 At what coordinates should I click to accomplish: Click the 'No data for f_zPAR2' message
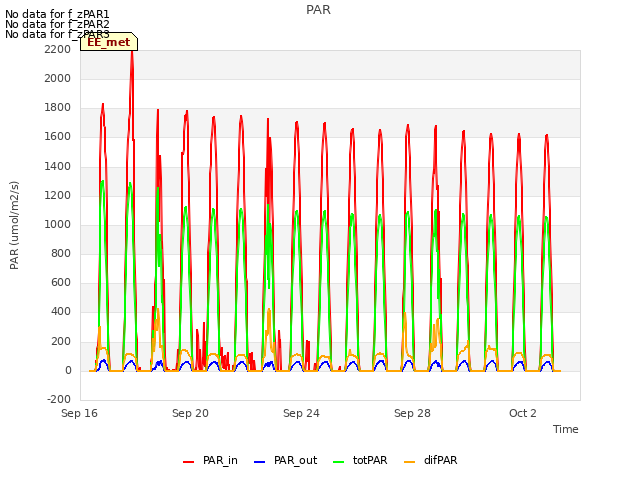point(57,24)
